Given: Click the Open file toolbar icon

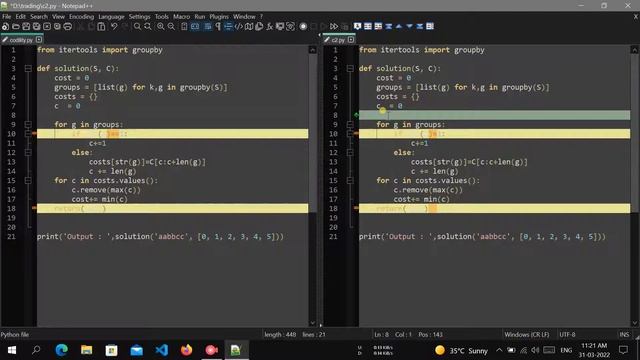Looking at the screenshot, I should (16, 27).
